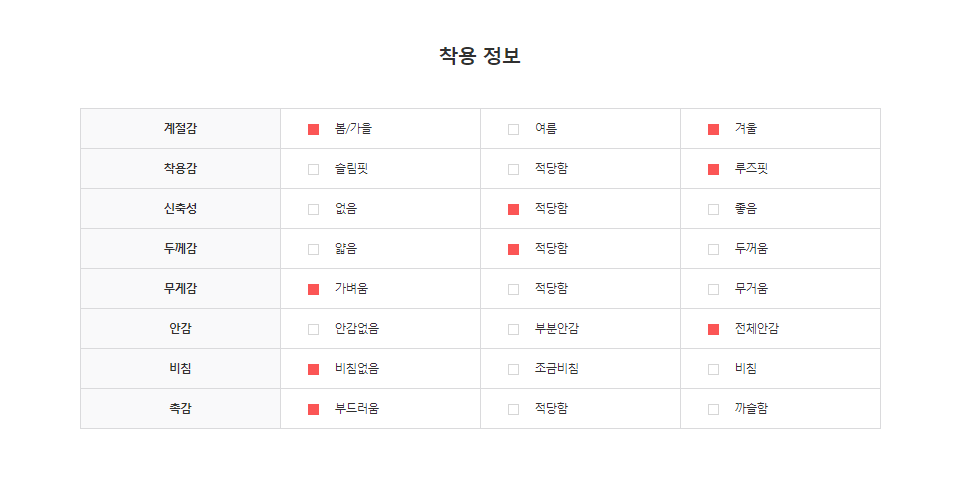Toggle the 루즈핏 fit checkbox
This screenshot has height=478, width=955.
[x=713, y=169]
